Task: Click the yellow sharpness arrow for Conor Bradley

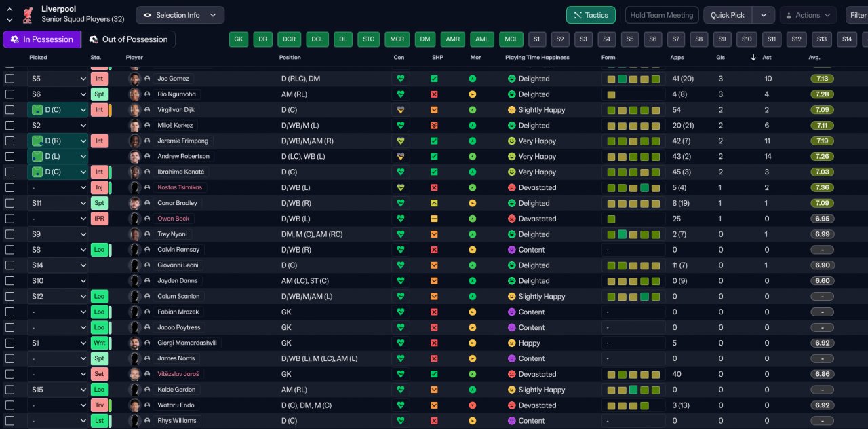Action: 434,203
